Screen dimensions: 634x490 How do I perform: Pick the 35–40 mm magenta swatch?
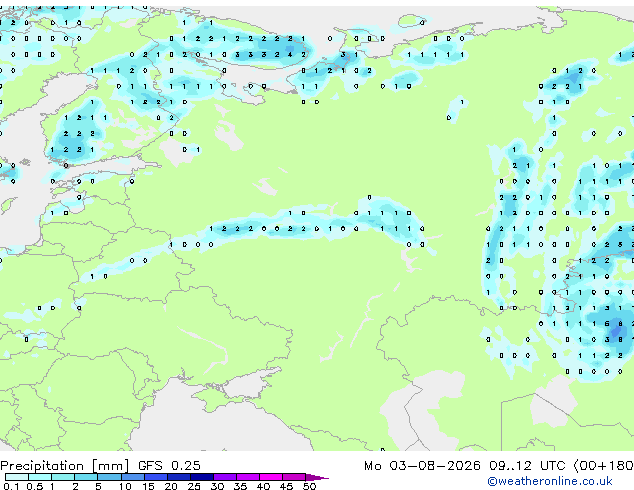click(248, 477)
